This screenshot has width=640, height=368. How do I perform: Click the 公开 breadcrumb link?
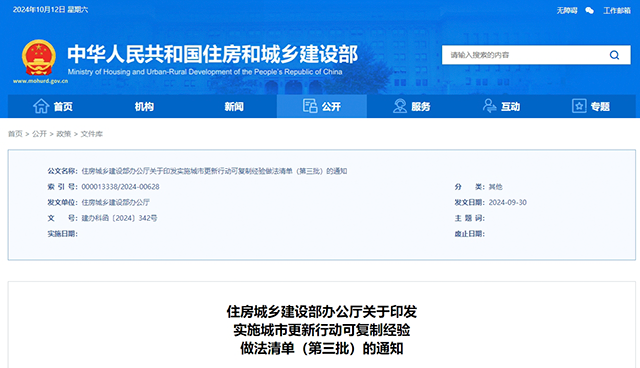click(x=39, y=134)
